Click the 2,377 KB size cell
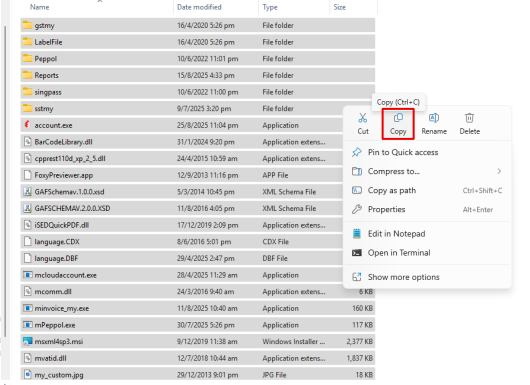The width and height of the screenshot is (530, 385). (359, 342)
